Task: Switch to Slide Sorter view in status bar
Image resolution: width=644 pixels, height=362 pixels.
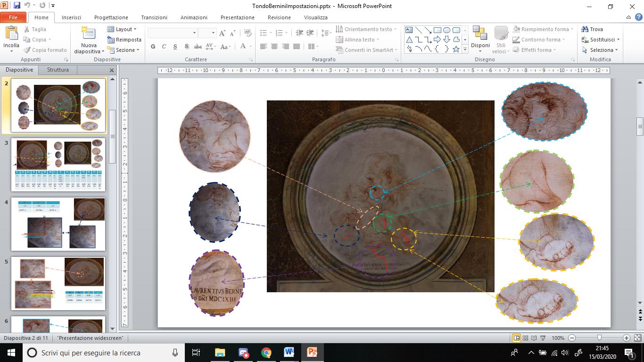Action: 526,338
